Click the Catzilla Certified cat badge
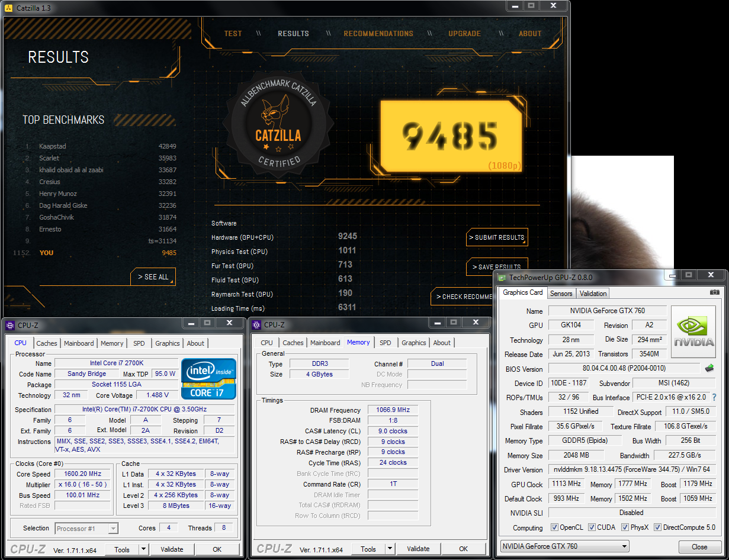 click(278, 123)
